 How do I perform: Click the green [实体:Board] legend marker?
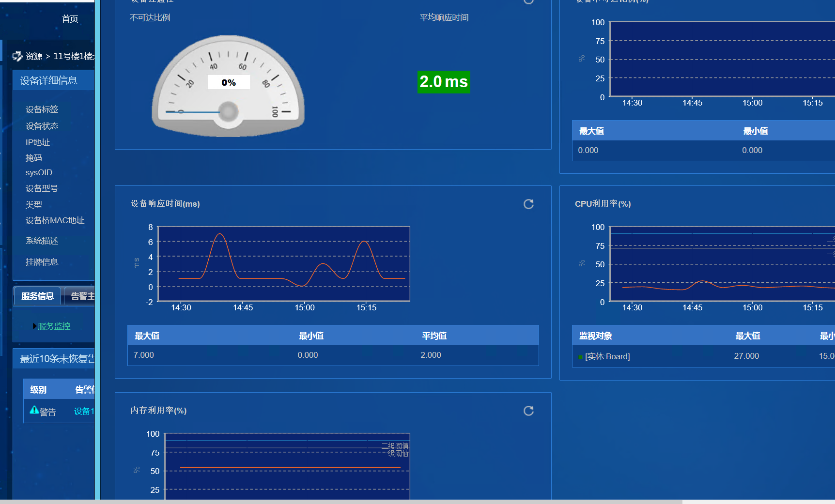tap(580, 357)
